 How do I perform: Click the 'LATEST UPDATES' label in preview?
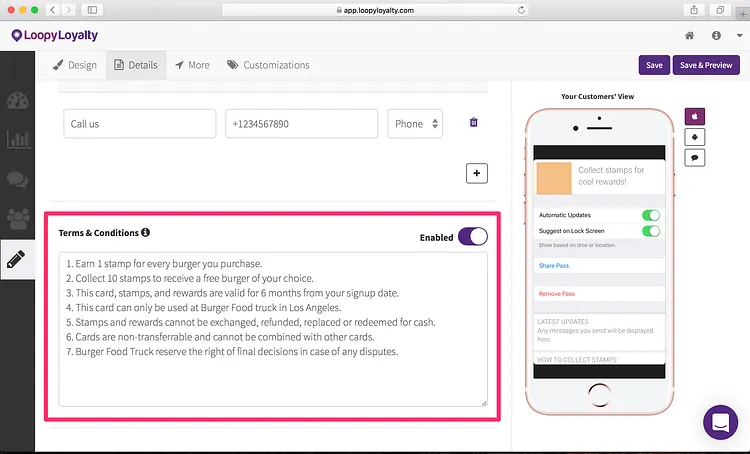coord(562,321)
